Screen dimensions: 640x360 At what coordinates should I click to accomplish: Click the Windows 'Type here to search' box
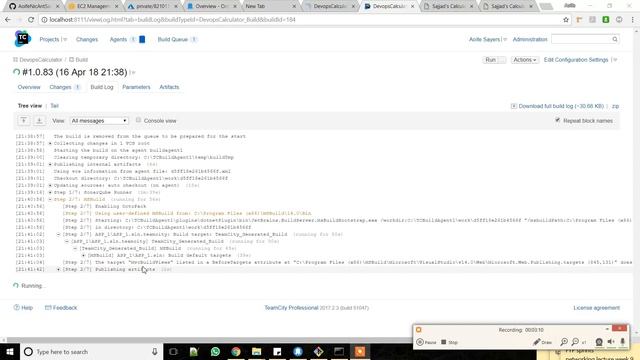pos(91,351)
